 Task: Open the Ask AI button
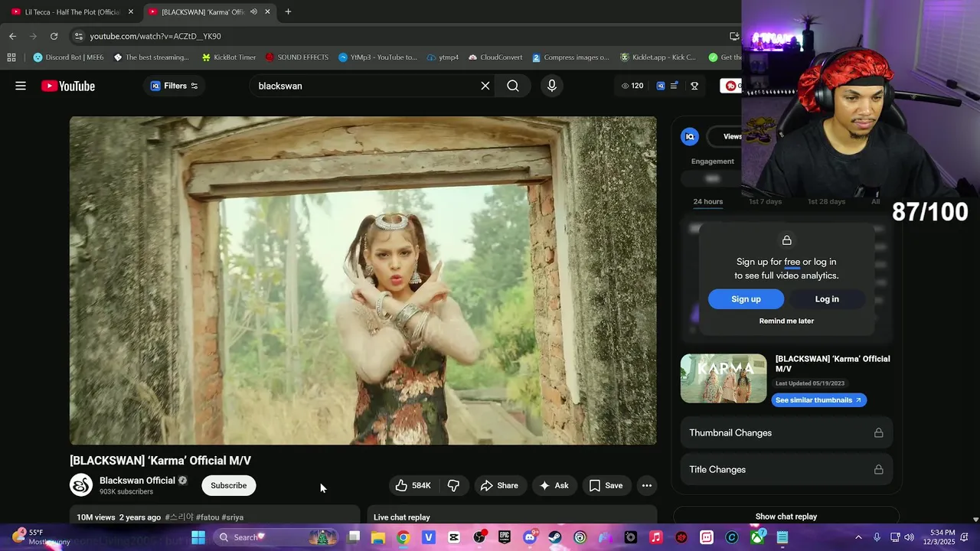(x=554, y=485)
